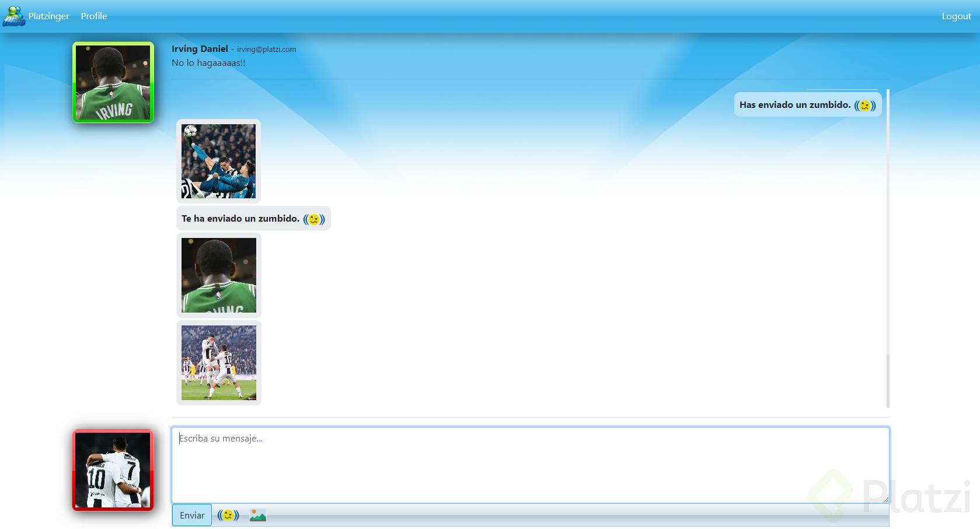This screenshot has width=980, height=529.
Task: Click the Enviar button
Action: coord(192,516)
